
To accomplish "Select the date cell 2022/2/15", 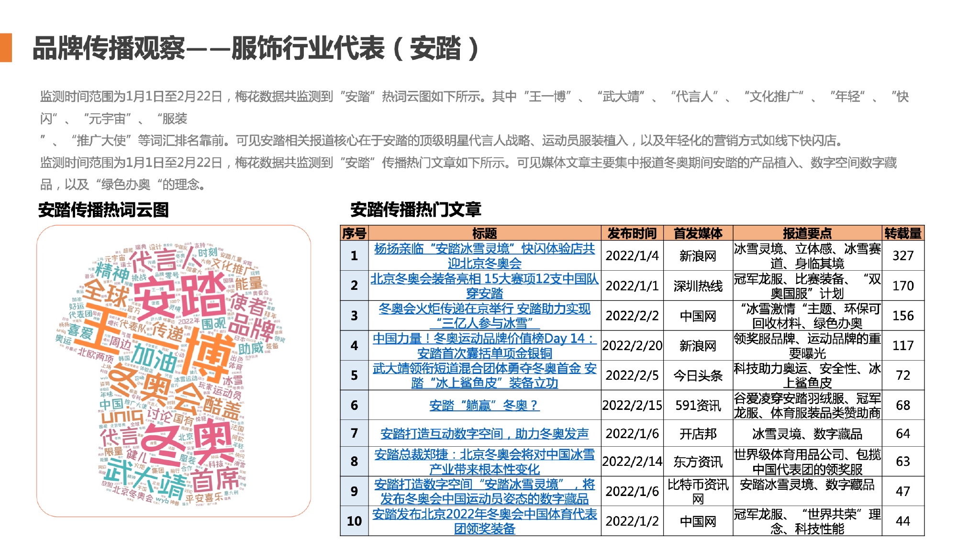I will coord(632,405).
